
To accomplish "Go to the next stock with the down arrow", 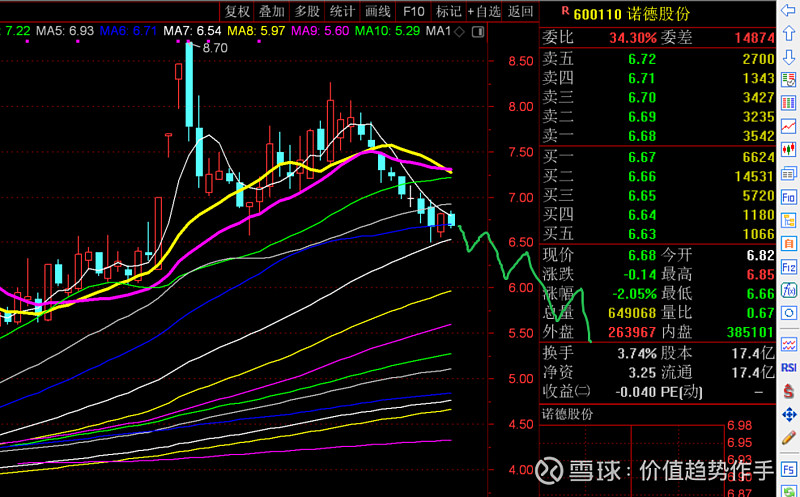I will click(788, 57).
